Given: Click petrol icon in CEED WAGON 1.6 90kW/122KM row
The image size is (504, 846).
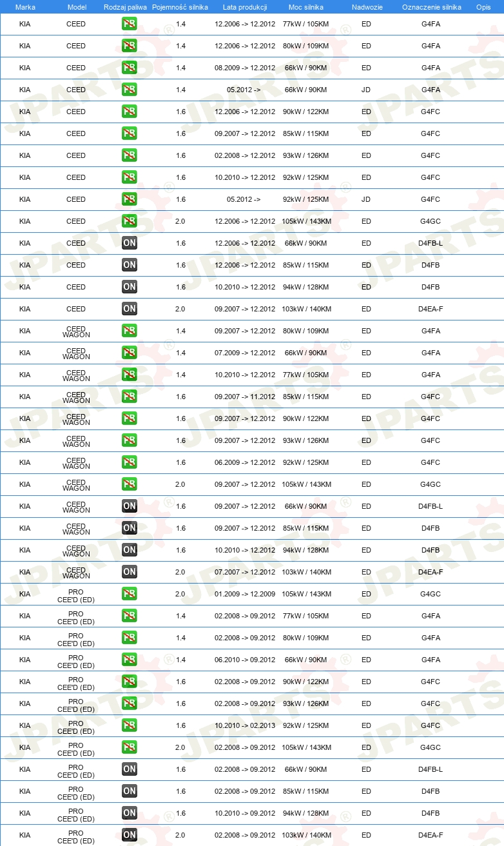Looking at the screenshot, I should pos(129,418).
